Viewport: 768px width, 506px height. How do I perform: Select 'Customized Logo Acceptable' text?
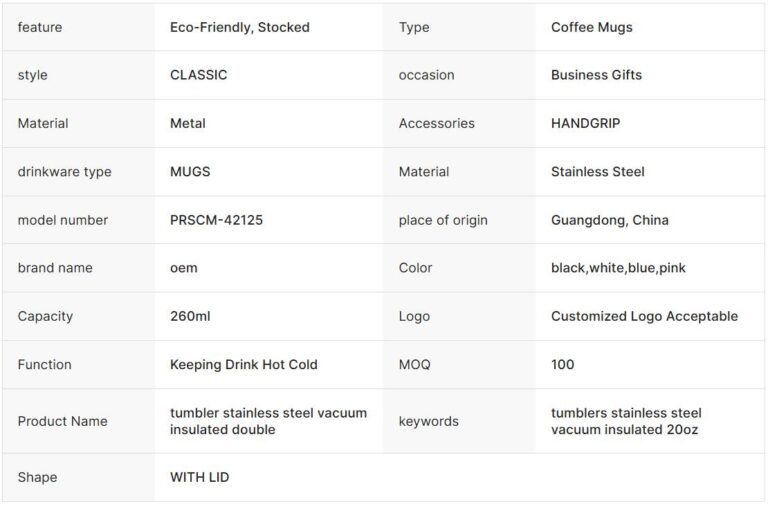[x=644, y=316]
